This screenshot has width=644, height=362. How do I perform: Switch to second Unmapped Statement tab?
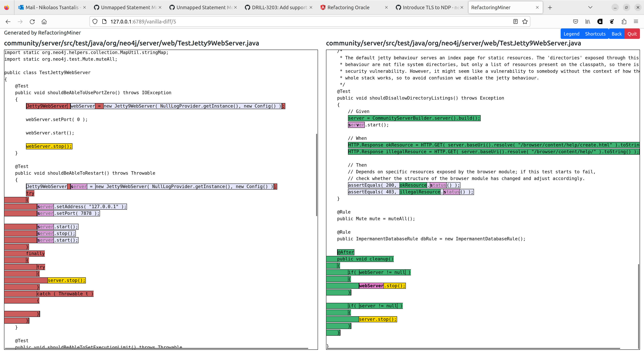[x=203, y=8]
